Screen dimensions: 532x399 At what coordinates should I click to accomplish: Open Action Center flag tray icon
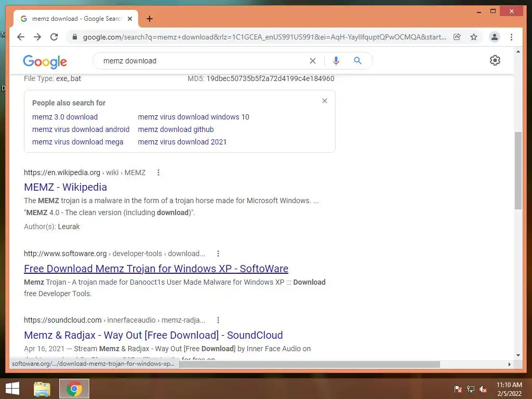point(458,389)
